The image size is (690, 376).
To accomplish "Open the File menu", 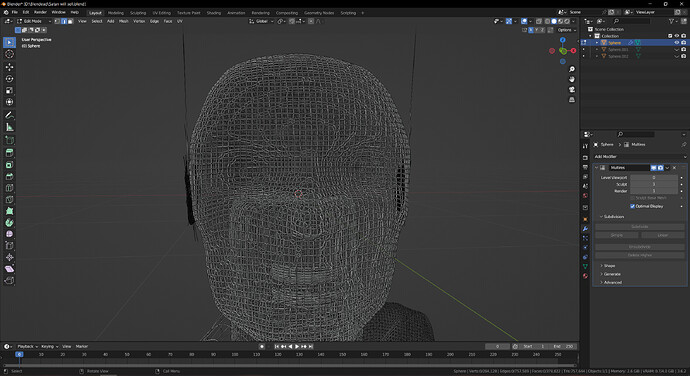I will (15, 12).
